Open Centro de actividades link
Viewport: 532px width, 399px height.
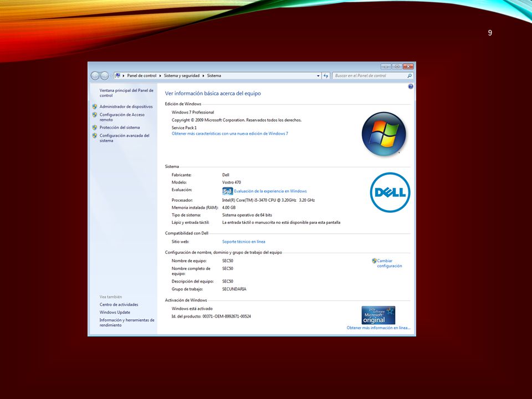coord(119,305)
